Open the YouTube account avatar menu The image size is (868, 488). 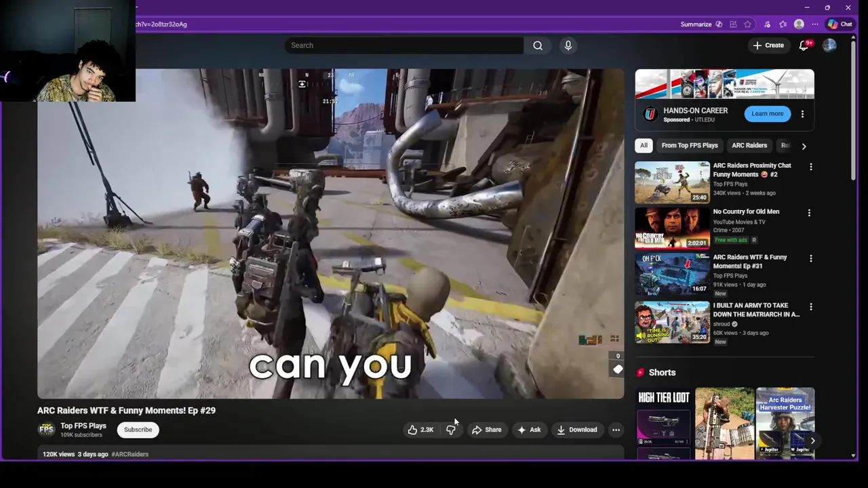[829, 45]
